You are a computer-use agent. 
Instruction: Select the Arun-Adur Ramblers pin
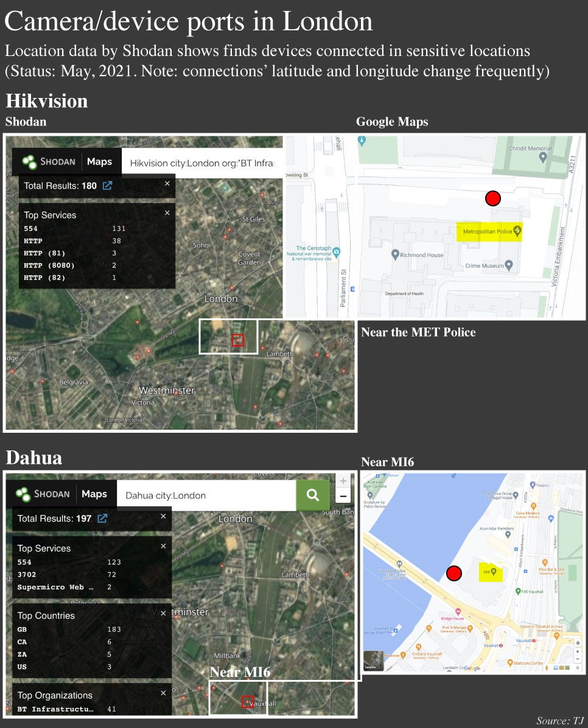(x=508, y=534)
